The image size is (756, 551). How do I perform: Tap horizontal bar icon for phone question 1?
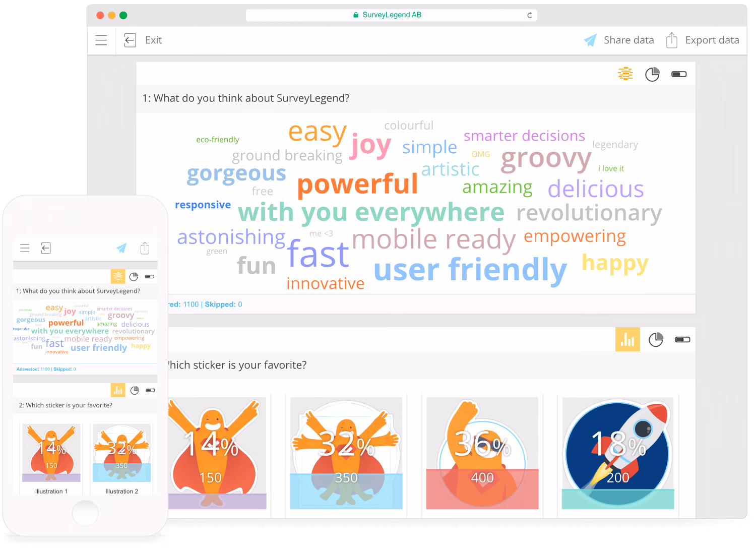(x=150, y=277)
